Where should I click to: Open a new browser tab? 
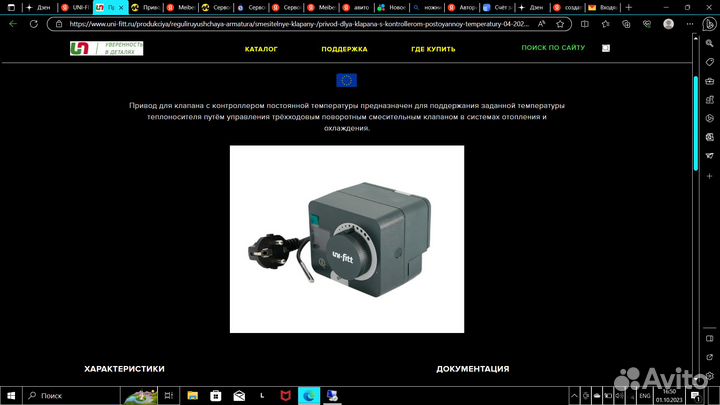pos(629,7)
